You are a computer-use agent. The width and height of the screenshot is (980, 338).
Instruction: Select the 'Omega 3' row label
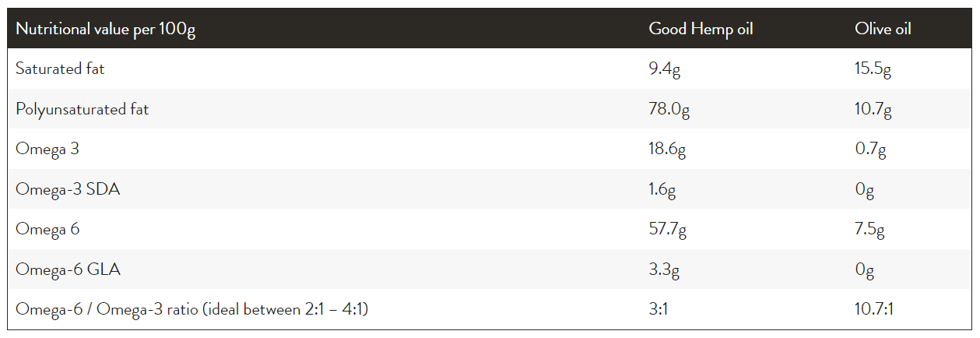click(47, 150)
